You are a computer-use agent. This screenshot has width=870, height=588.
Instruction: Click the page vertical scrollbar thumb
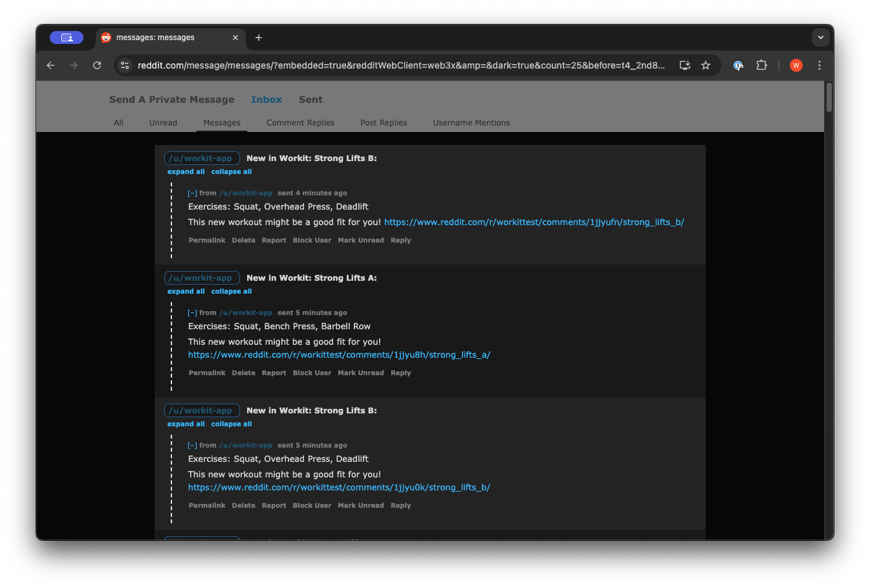point(829,97)
